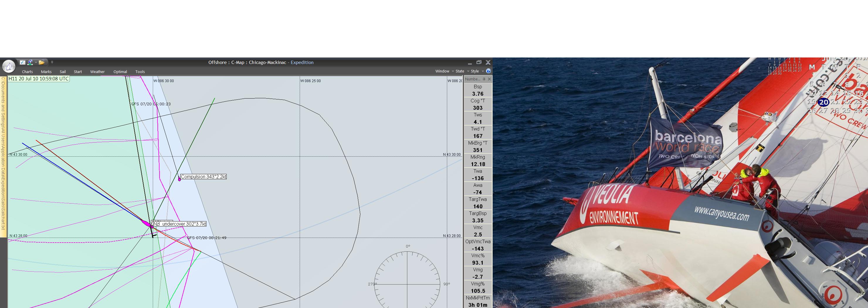Viewport: 868px width, 308px height.
Task: Click the Twa value -136
Action: (478, 179)
